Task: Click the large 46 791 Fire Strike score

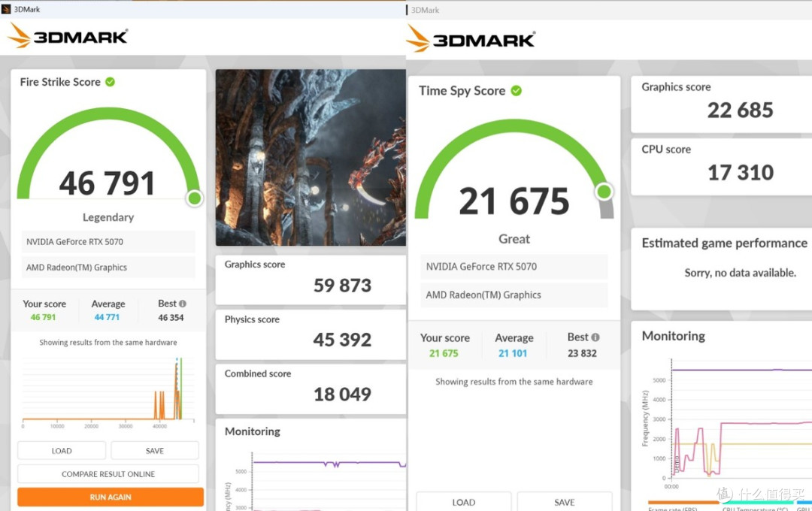Action: pyautogui.click(x=108, y=183)
